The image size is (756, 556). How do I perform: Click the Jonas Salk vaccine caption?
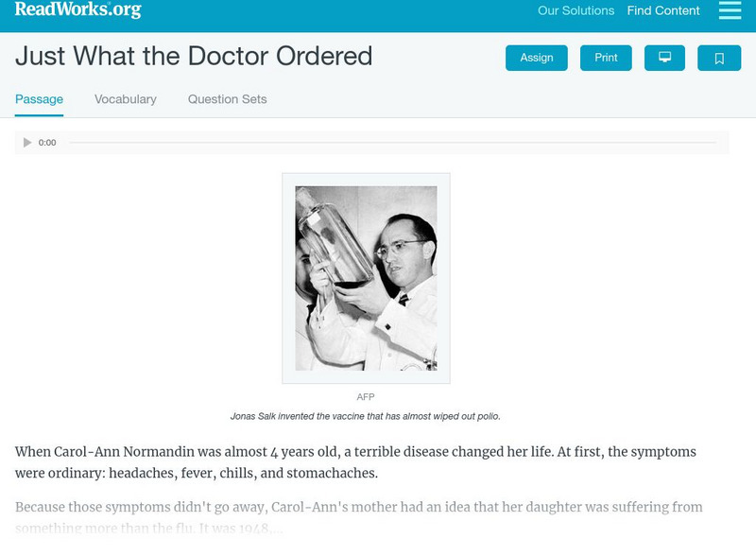point(366,416)
